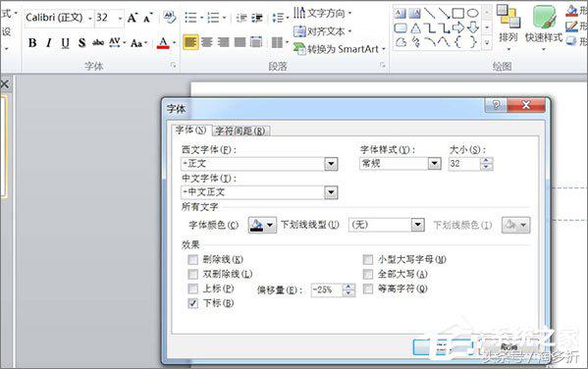Select the down arrow shape in the gallery

pyautogui.click(x=473, y=27)
